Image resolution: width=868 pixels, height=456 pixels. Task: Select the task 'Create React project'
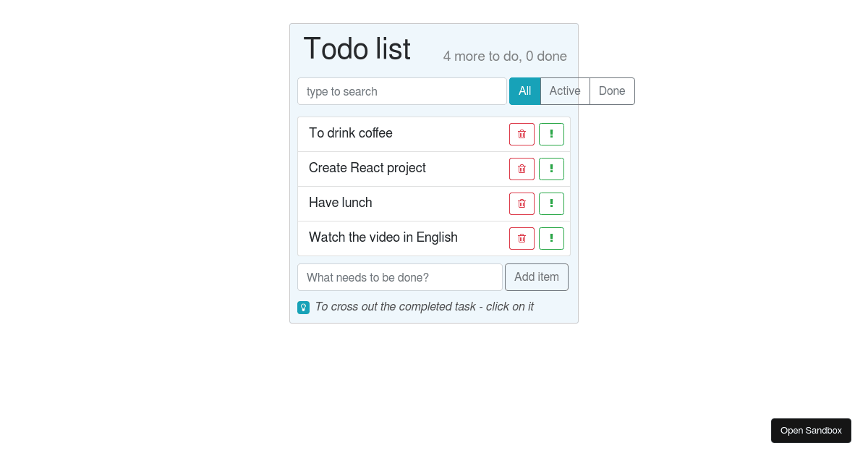[x=367, y=168]
